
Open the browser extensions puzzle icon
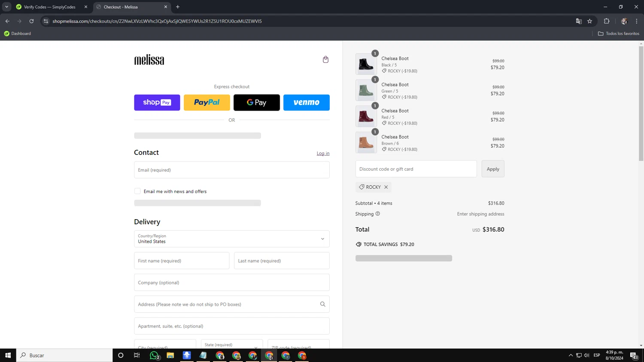(607, 21)
